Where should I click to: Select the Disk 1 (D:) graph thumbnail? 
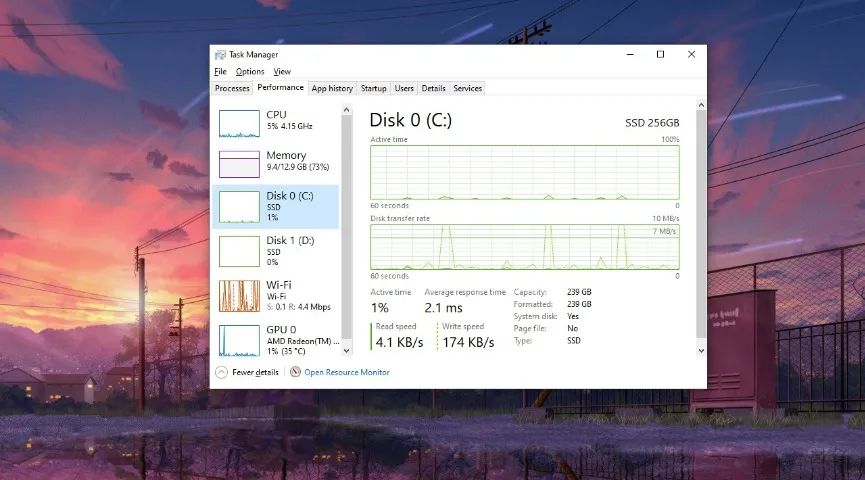click(x=239, y=251)
